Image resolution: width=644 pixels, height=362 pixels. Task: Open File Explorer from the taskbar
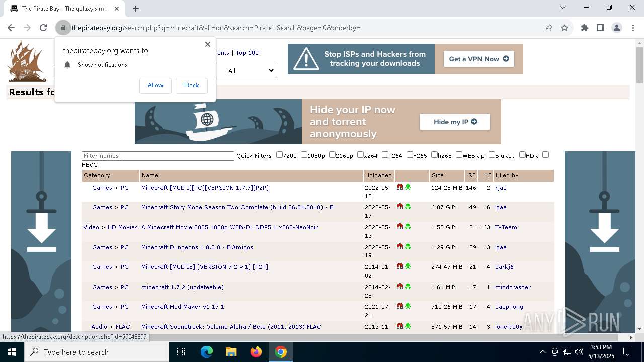tap(231, 352)
